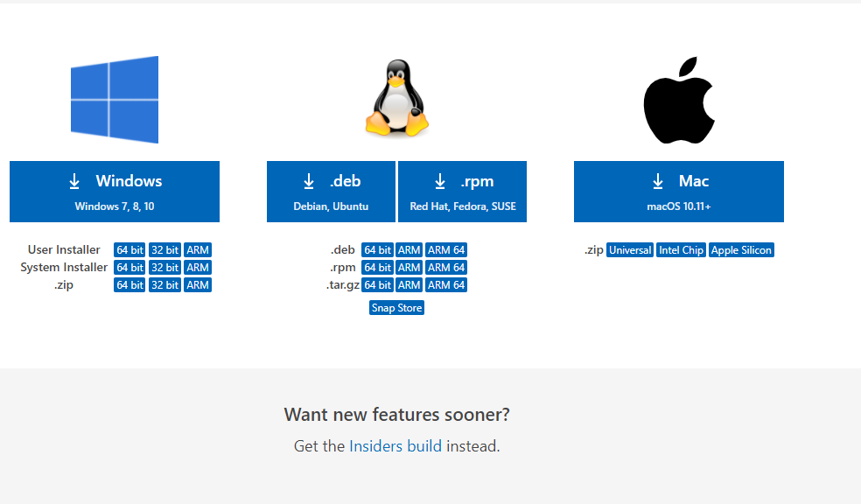Click the download arrow in the .deb button
The height and width of the screenshot is (504, 861).
[309, 181]
